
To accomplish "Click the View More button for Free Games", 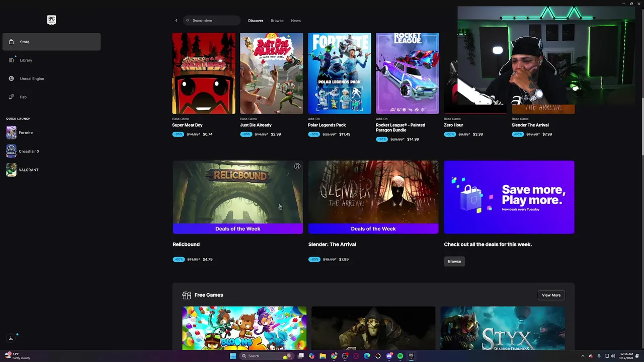I will click(551, 295).
